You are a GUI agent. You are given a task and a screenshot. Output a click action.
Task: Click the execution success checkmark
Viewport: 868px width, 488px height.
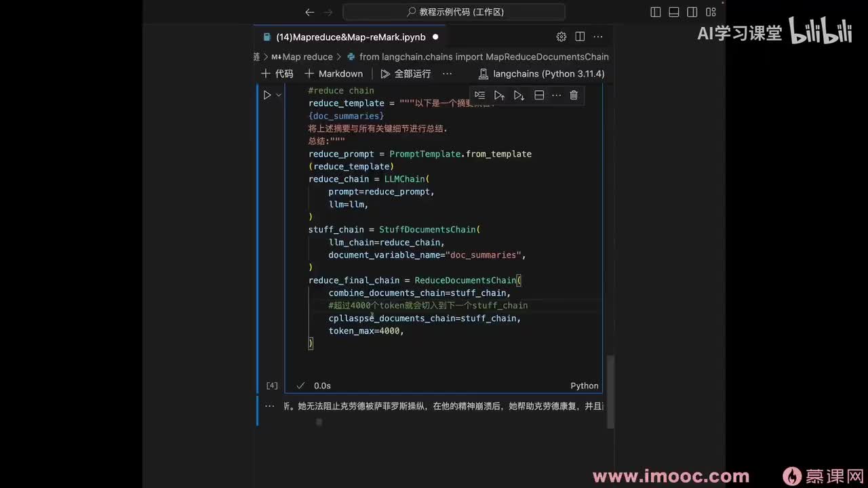pos(300,386)
